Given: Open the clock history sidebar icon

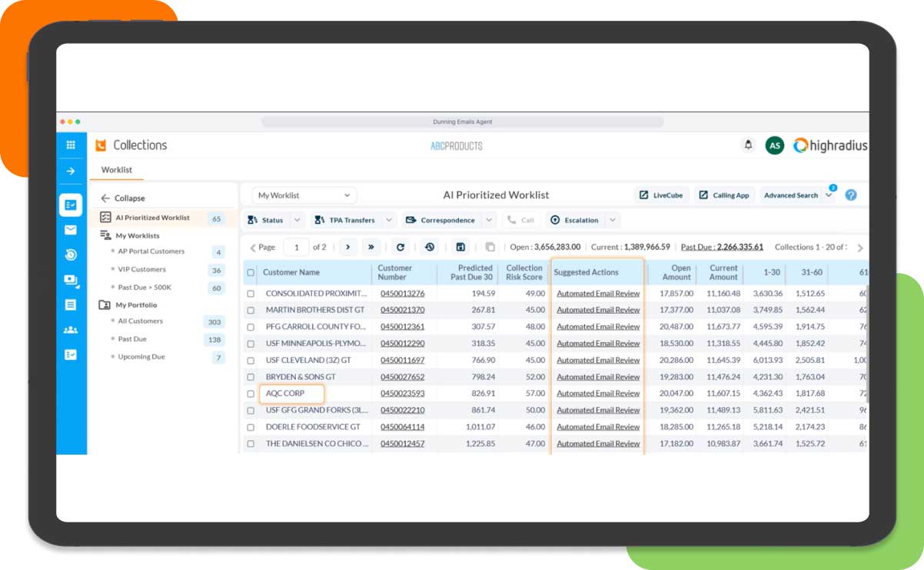Looking at the screenshot, I should coord(71,255).
